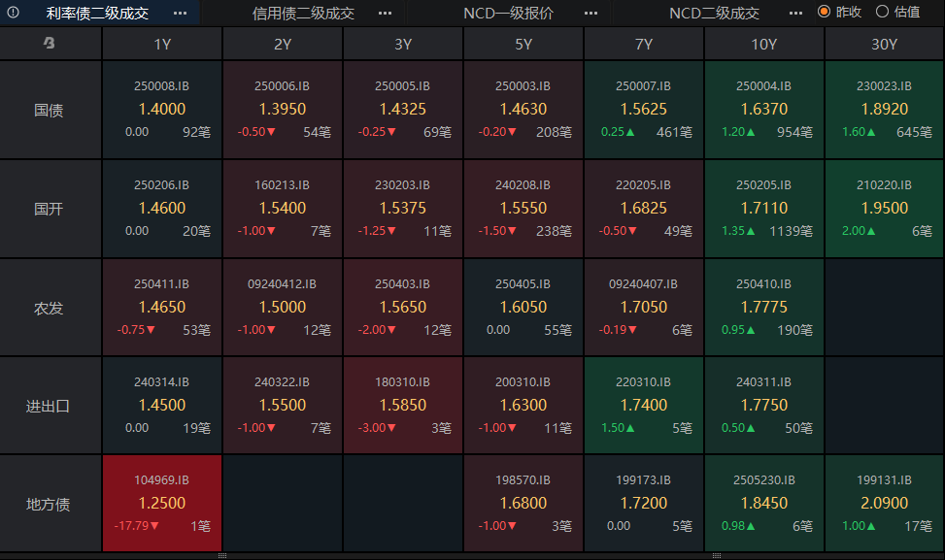Select the 国开 row label
Image resolution: width=945 pixels, height=560 pixels.
(51, 209)
